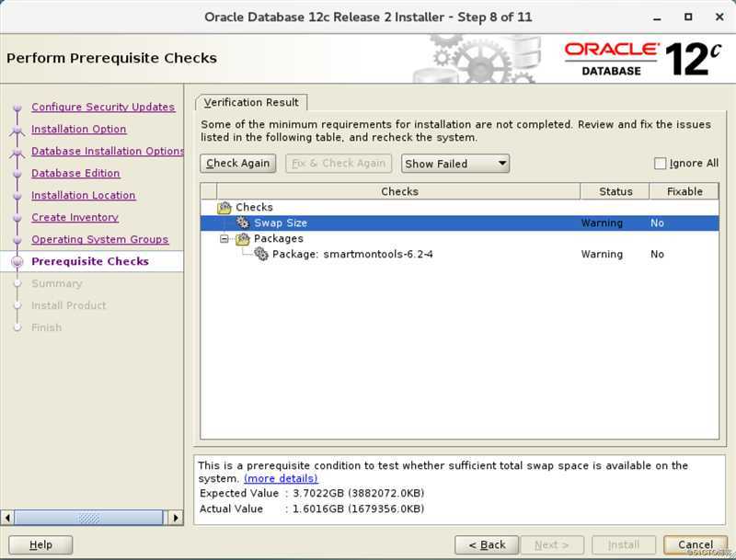Screen dimensions: 736x560
Task: Go to Database Edition step
Action: point(75,173)
